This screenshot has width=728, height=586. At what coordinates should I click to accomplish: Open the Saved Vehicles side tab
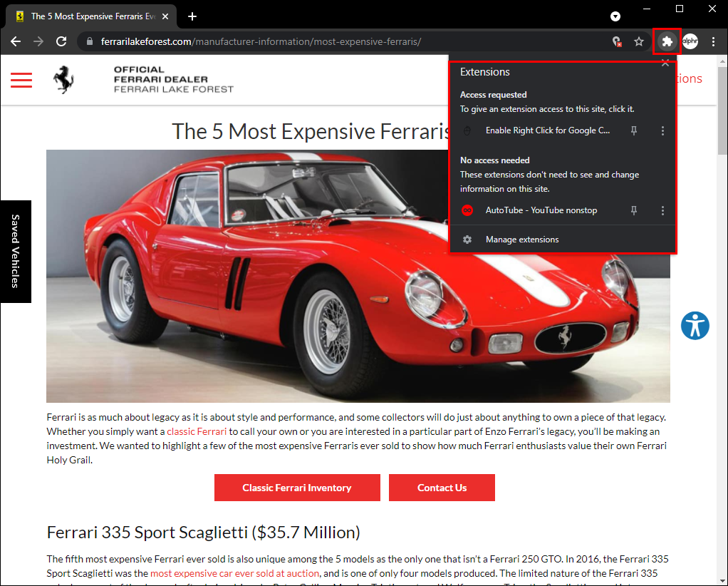[x=16, y=252]
